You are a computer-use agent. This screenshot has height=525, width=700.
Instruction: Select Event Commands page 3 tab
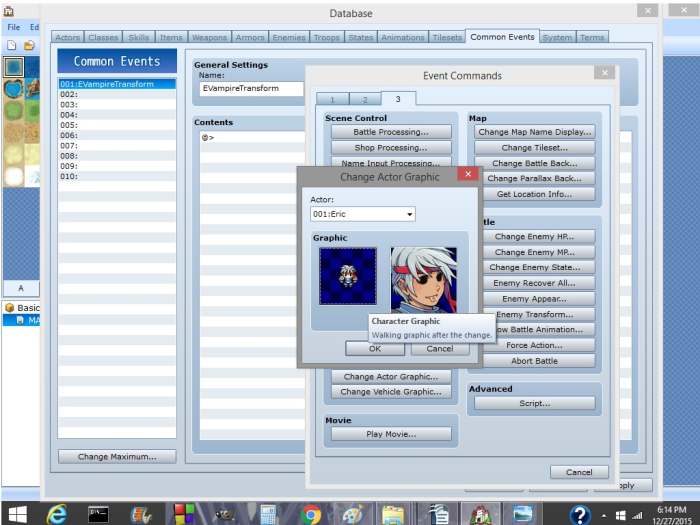click(398, 99)
